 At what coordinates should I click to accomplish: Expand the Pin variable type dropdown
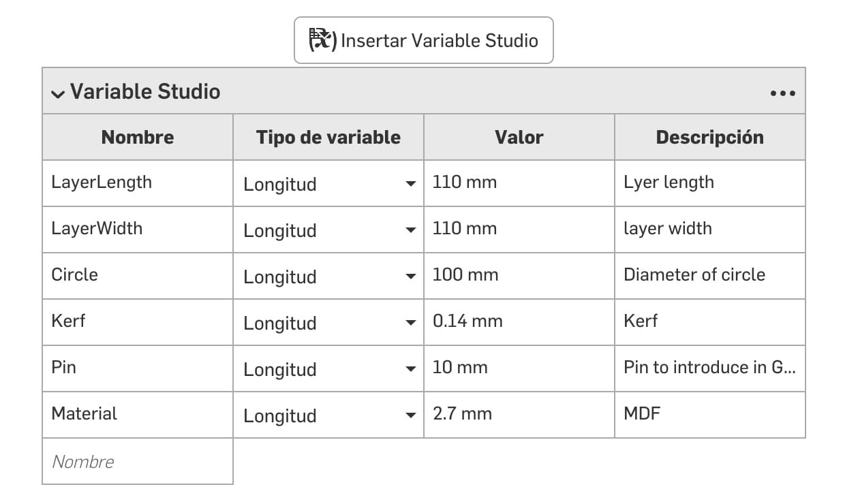point(410,369)
